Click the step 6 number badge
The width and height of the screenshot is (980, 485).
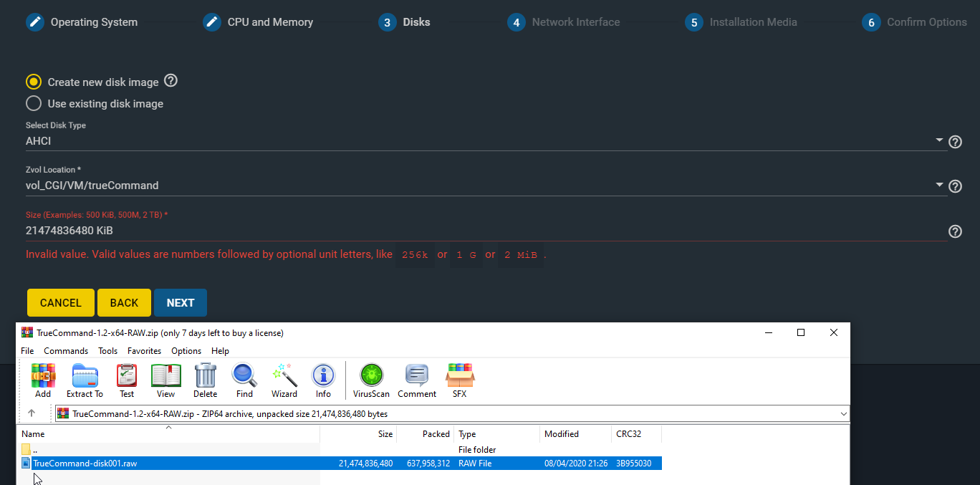point(871,22)
